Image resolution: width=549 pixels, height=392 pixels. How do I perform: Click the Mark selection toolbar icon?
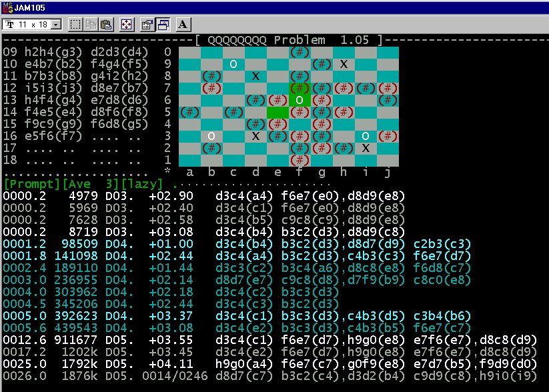coord(75,25)
